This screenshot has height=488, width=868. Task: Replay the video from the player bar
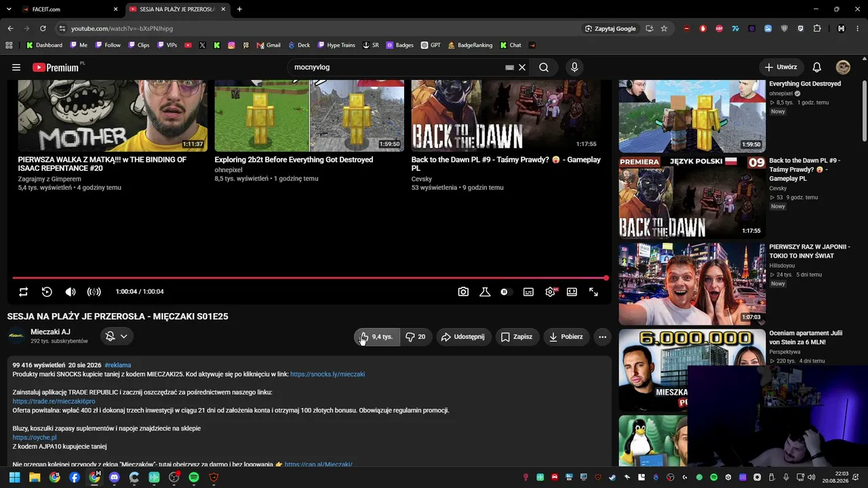tap(47, 291)
